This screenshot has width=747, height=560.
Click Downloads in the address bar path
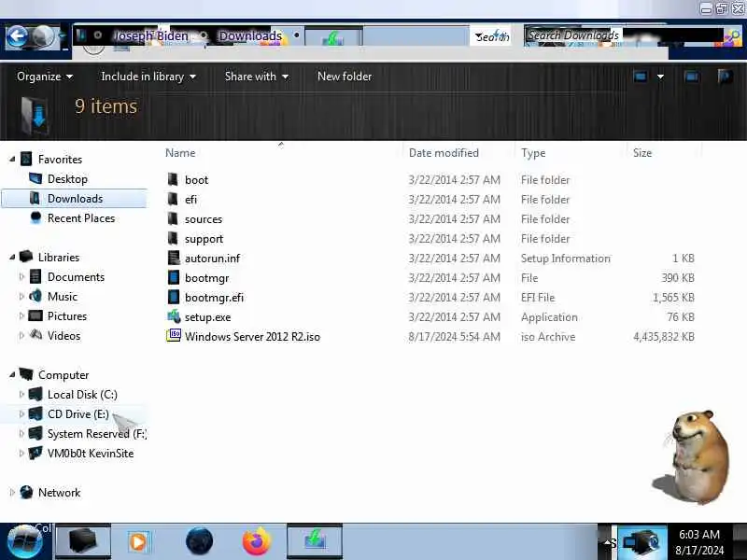tap(250, 35)
